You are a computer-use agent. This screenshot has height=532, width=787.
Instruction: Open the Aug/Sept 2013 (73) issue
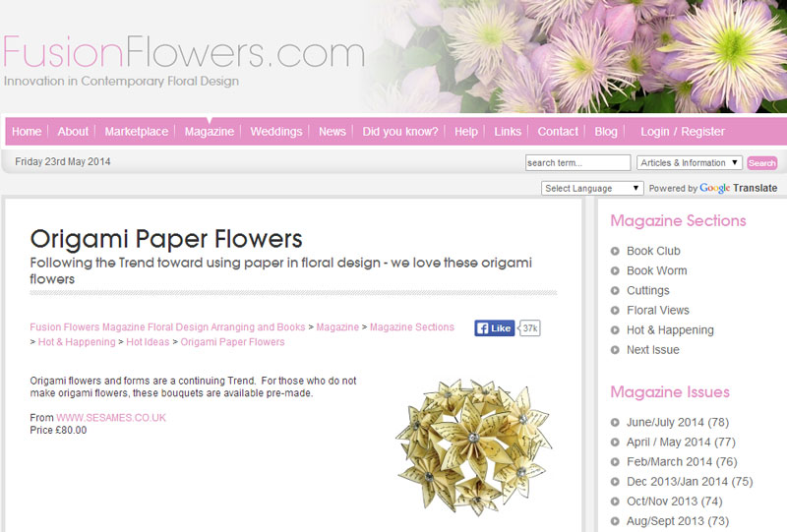678,521
